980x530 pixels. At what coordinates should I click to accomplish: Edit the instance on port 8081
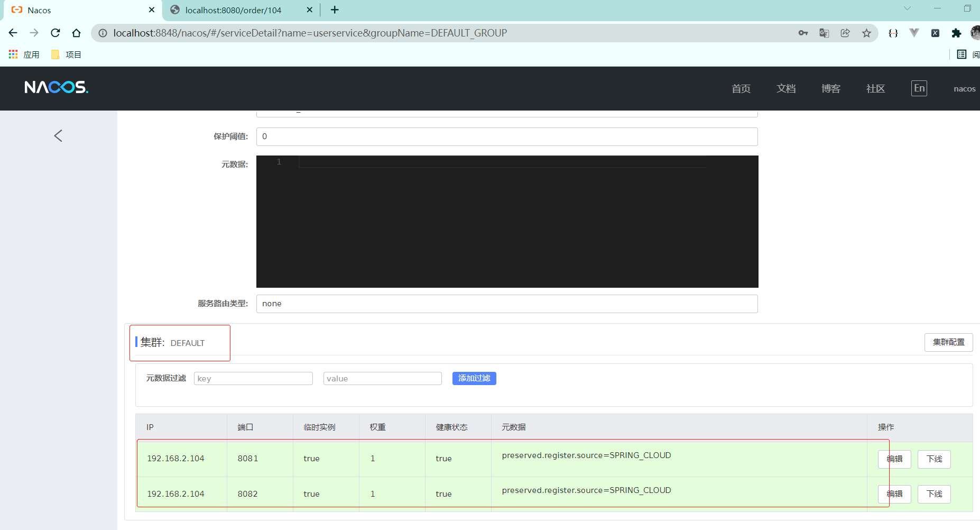pos(894,459)
